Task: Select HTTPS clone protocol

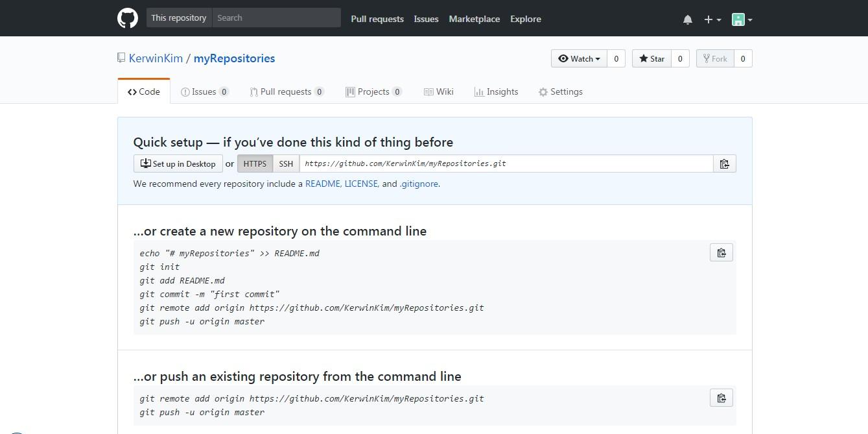Action: pos(255,163)
